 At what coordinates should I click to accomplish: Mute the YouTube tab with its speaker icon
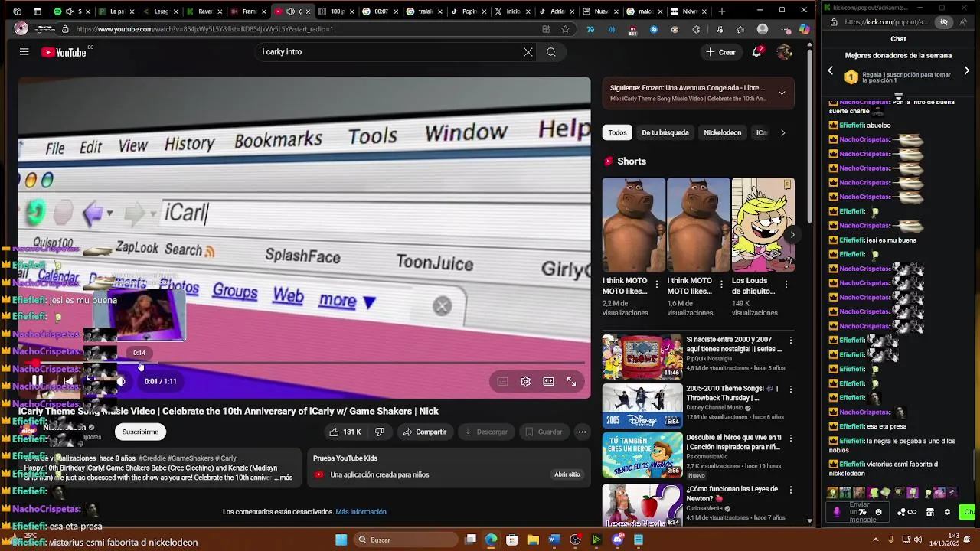(290, 11)
